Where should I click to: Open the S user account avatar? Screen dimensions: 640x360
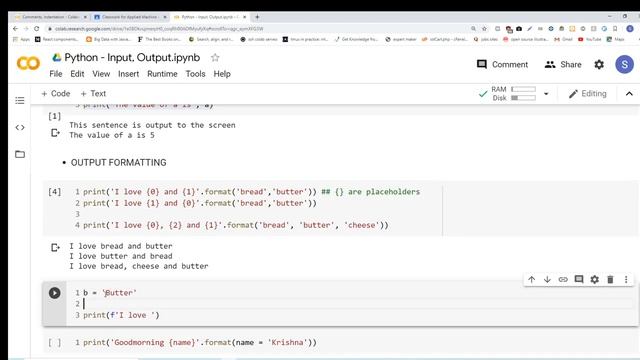coord(624,64)
